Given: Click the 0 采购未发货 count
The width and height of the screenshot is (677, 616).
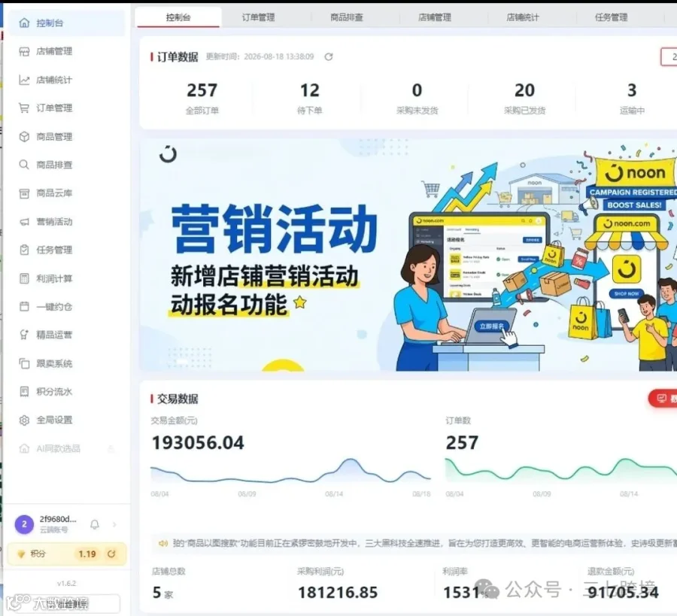Looking at the screenshot, I should tap(417, 90).
